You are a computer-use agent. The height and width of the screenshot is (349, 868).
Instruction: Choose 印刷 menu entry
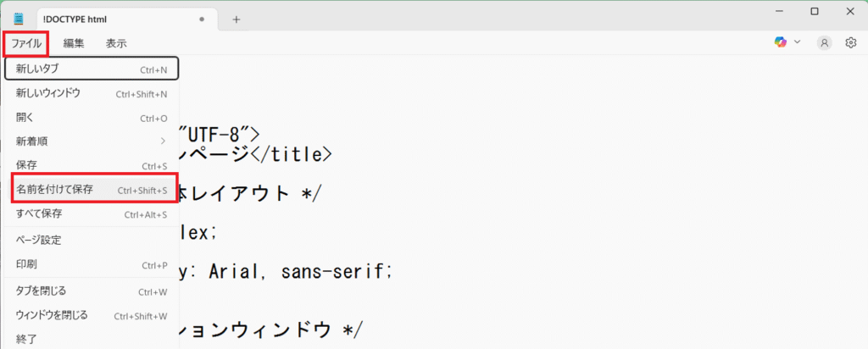pos(92,264)
